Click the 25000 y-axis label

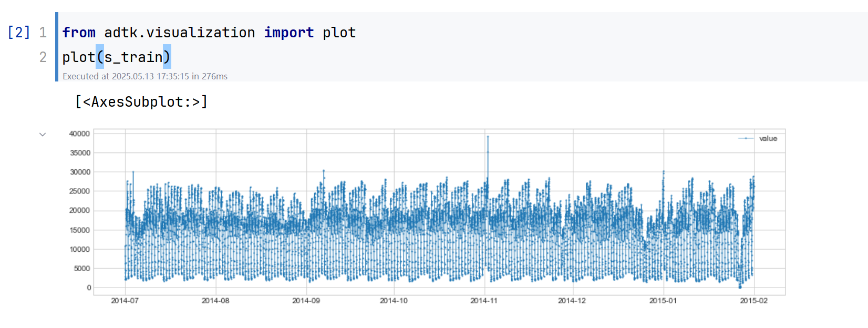click(80, 191)
